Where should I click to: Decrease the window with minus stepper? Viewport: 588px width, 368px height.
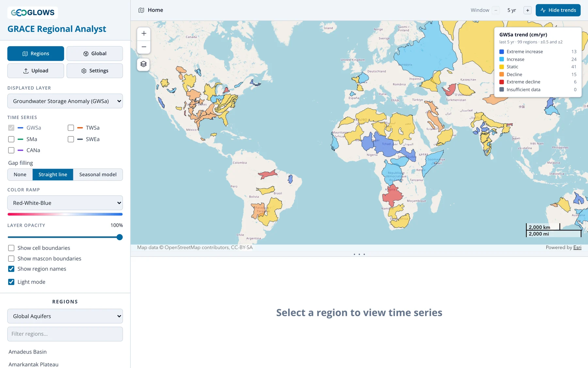coord(496,10)
